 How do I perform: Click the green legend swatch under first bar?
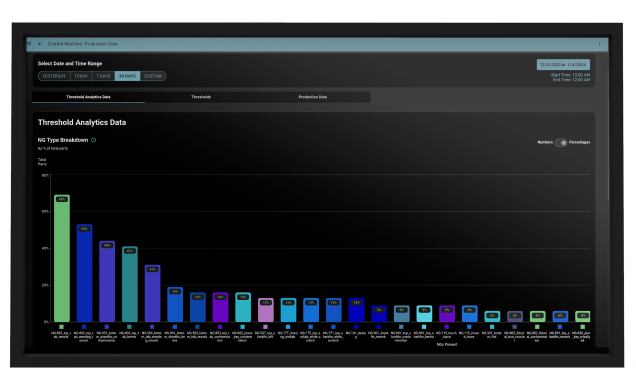61,327
